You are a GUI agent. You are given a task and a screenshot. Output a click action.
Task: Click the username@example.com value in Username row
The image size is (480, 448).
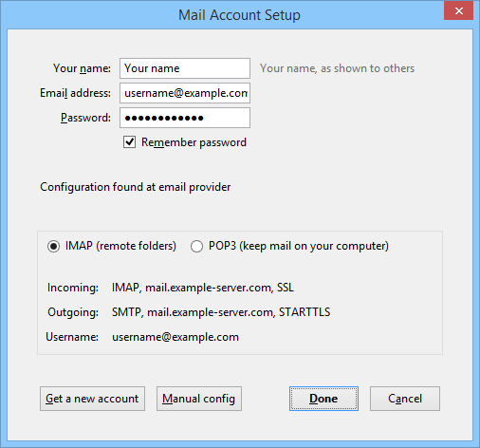coord(175,337)
